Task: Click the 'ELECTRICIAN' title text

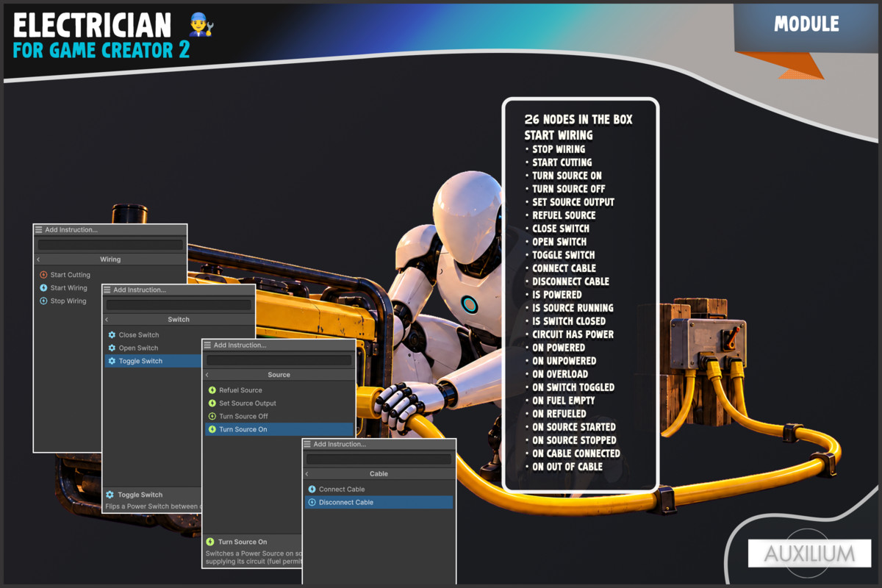Action: (92, 26)
